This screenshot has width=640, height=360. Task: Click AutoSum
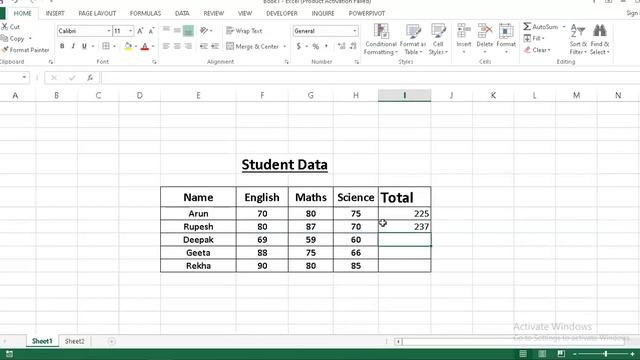(x=541, y=27)
